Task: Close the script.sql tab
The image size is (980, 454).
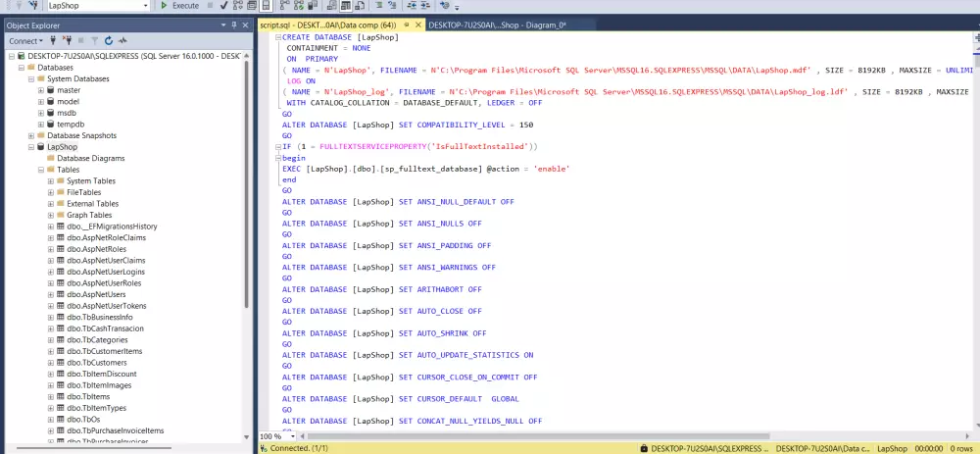Action: [x=417, y=25]
